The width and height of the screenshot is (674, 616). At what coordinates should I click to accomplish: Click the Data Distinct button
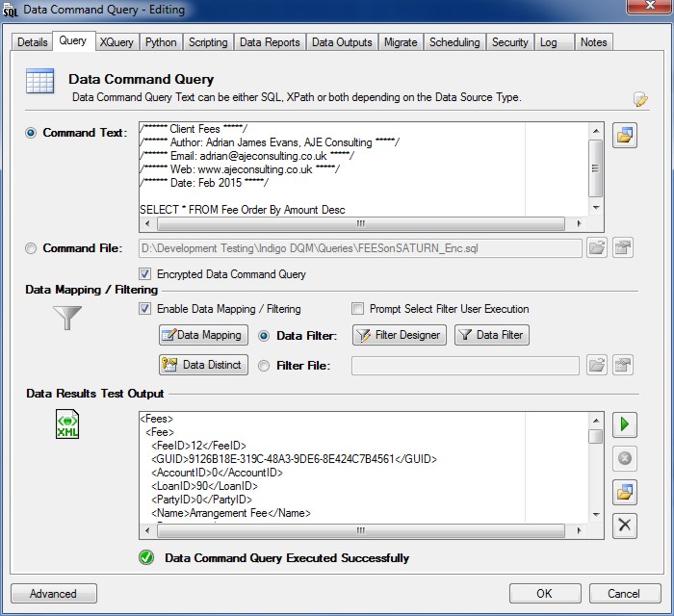(203, 365)
